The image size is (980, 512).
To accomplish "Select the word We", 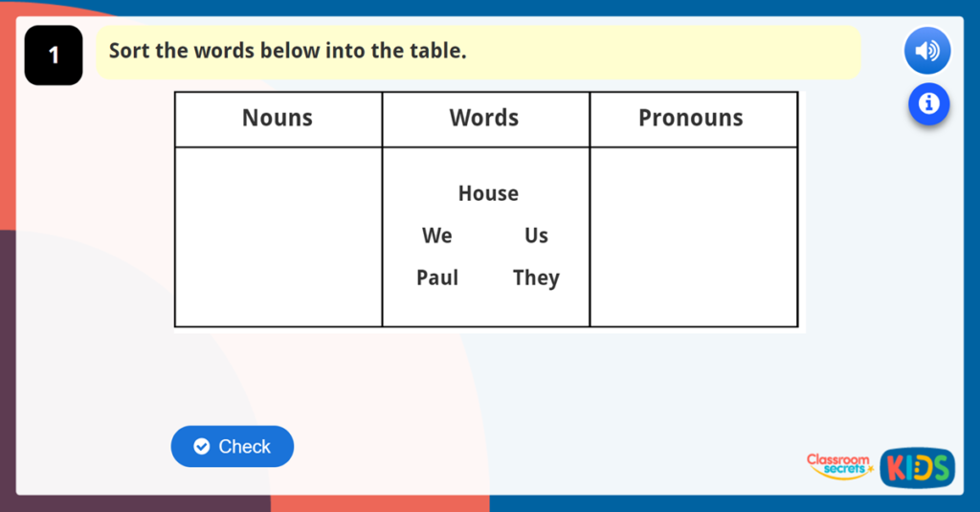I will tap(436, 235).
